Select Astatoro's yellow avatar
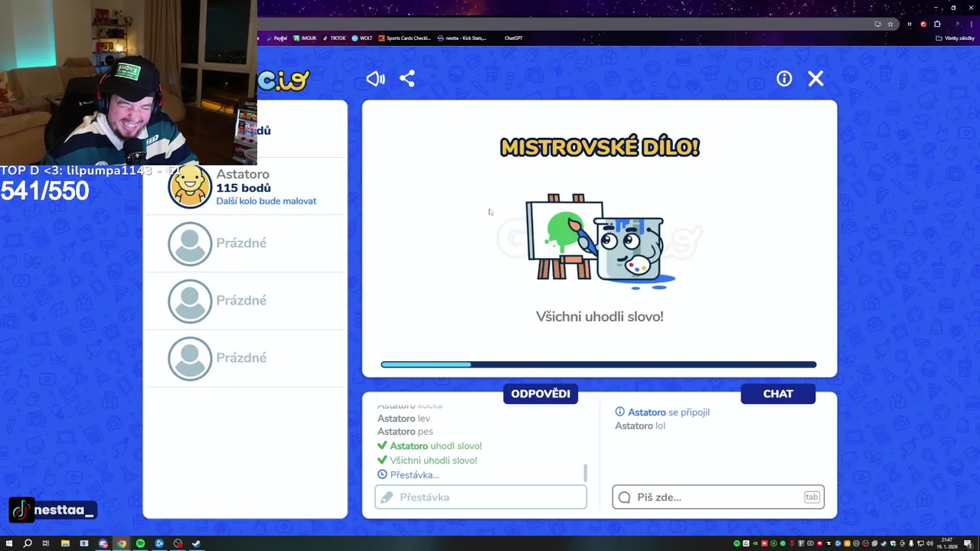This screenshot has height=551, width=980. (x=190, y=187)
